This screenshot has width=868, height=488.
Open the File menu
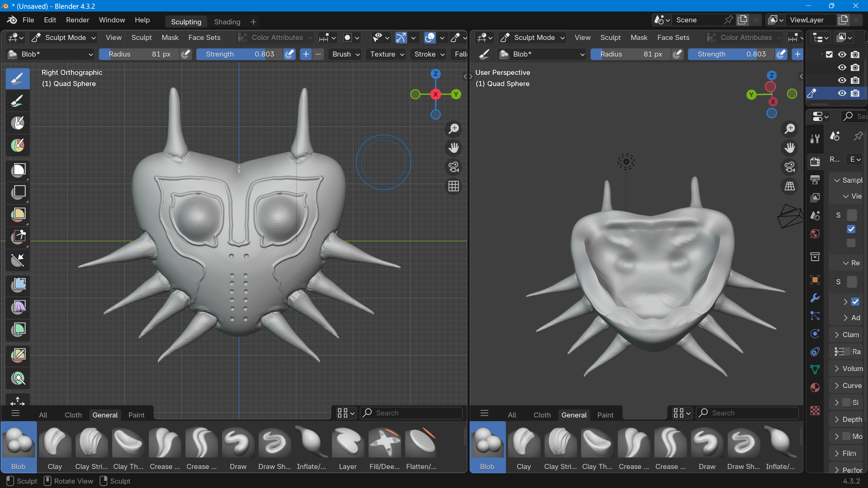click(28, 20)
